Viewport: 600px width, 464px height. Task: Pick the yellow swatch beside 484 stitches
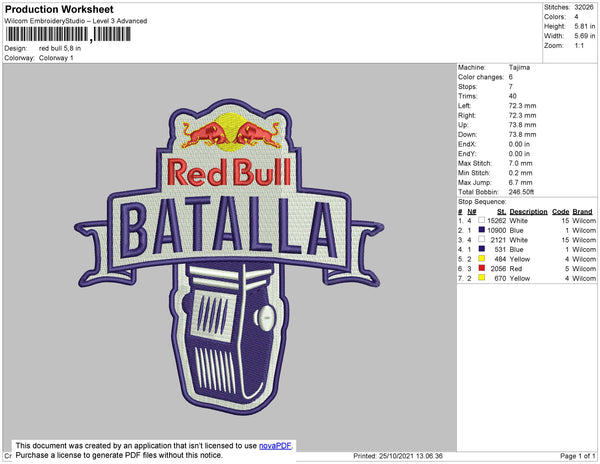pyautogui.click(x=481, y=259)
